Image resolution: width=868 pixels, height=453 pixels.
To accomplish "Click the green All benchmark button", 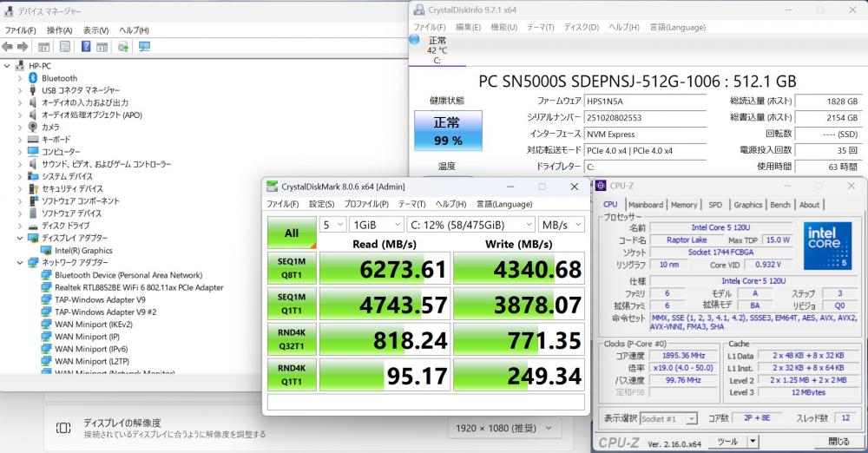I will pos(292,233).
